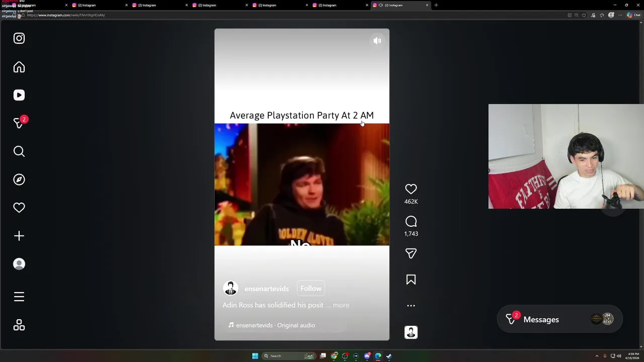
Task: Click the Instagram logo in sidebar
Action: 19,38
